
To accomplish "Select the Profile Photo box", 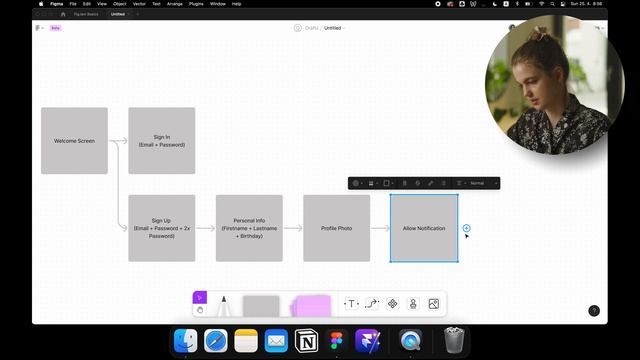I will pyautogui.click(x=336, y=228).
